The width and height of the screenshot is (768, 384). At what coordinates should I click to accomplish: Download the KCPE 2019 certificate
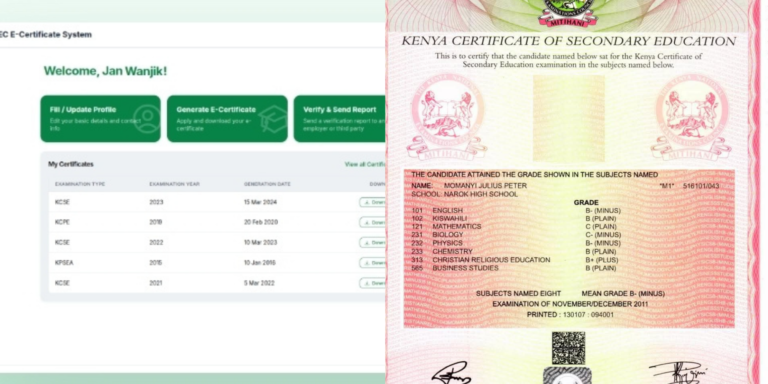click(x=372, y=222)
